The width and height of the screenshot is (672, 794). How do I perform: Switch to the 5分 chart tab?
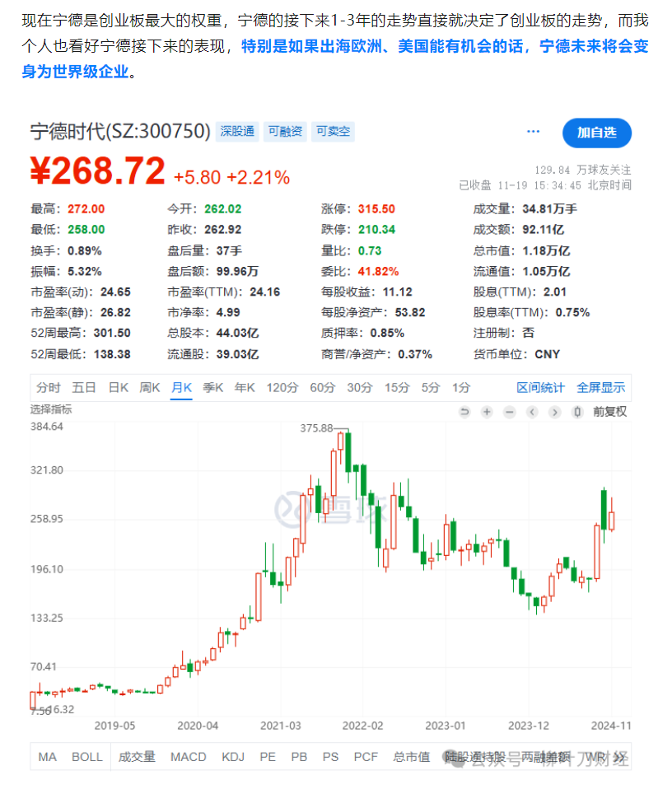(x=431, y=388)
